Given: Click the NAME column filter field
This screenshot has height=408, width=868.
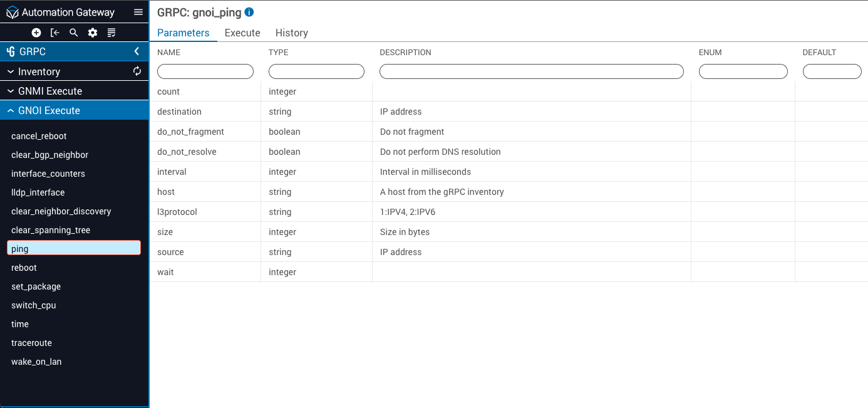Looking at the screenshot, I should 205,71.
